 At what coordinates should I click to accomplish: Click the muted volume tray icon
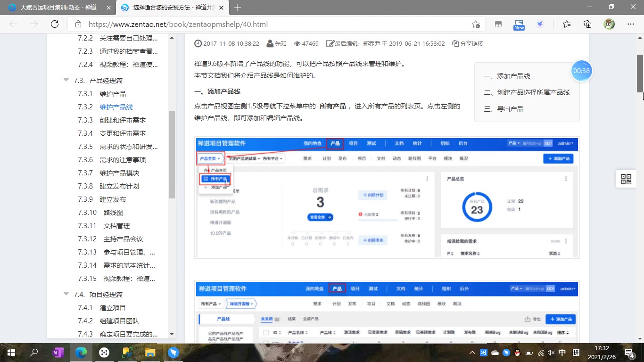(551, 353)
